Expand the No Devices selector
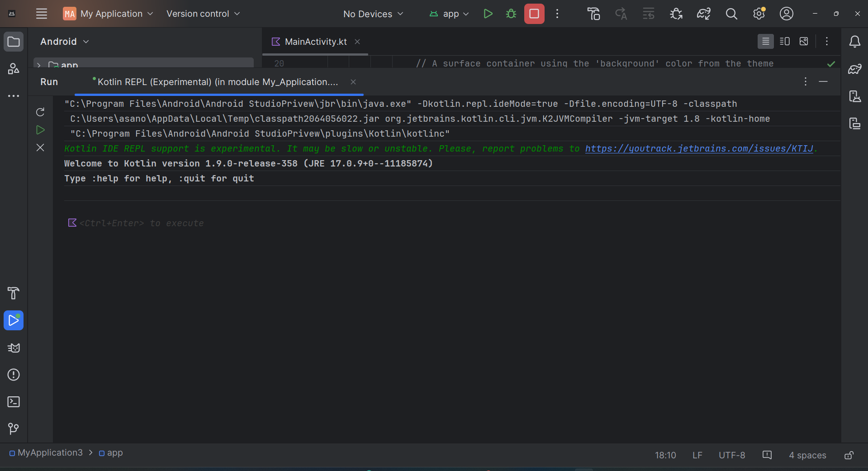Image resolution: width=868 pixels, height=471 pixels. [x=373, y=14]
